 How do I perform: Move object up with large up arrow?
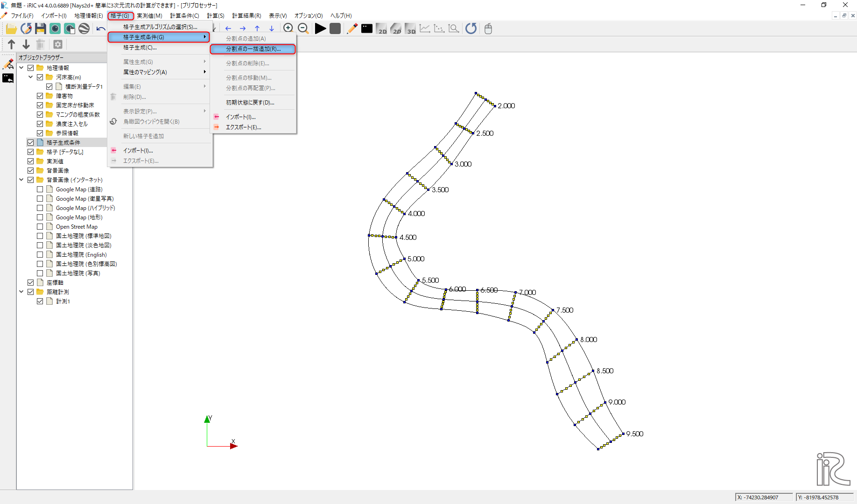point(12,44)
